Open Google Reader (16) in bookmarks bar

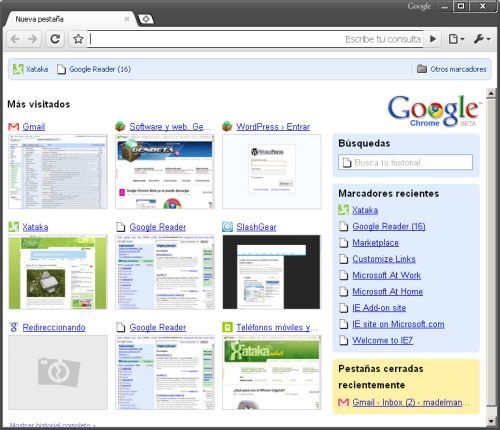coord(94,69)
